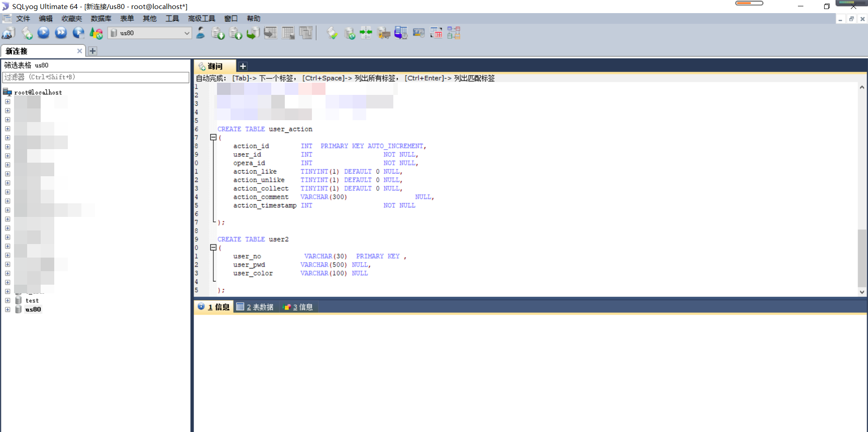Viewport: 868px width, 432px height.
Task: Select the 1 信息 result tab
Action: pos(214,307)
